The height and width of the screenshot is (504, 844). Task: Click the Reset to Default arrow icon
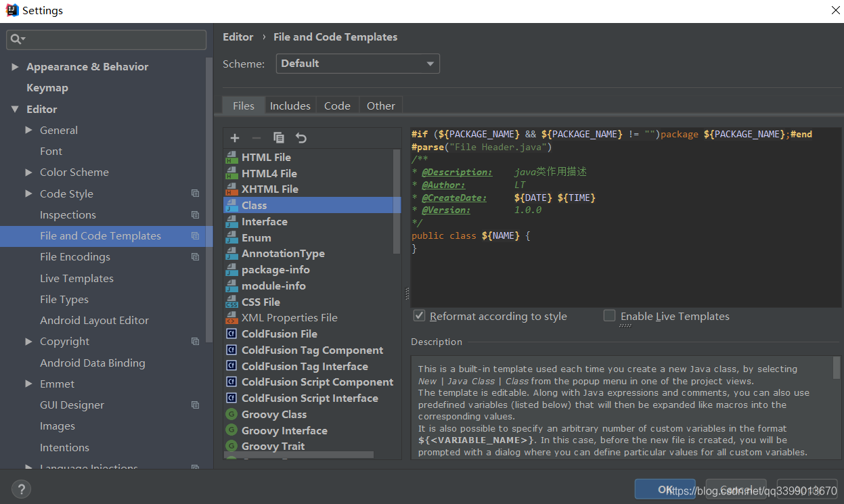pos(301,138)
